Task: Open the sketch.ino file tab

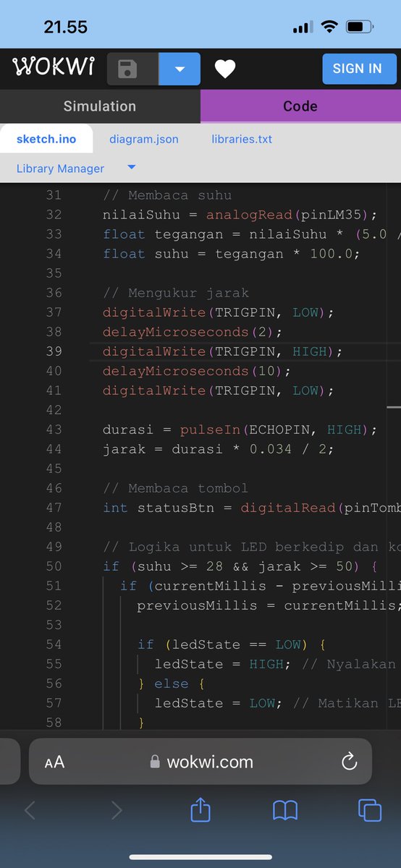Action: tap(46, 139)
